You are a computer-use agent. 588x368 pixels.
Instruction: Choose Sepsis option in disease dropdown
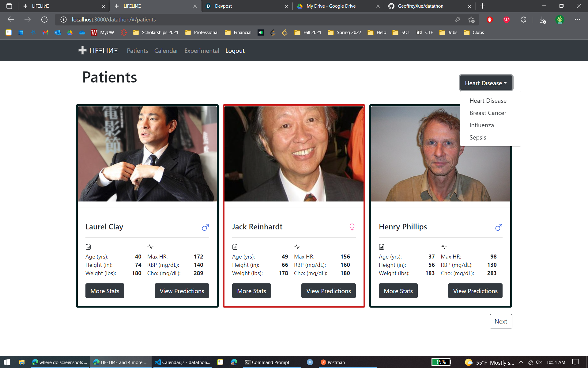[478, 137]
